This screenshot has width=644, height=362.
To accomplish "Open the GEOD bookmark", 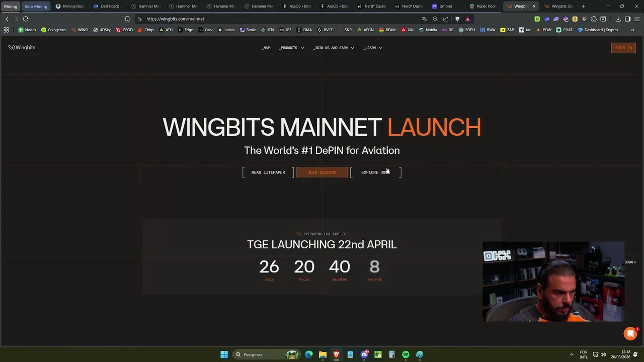I will pos(124,30).
